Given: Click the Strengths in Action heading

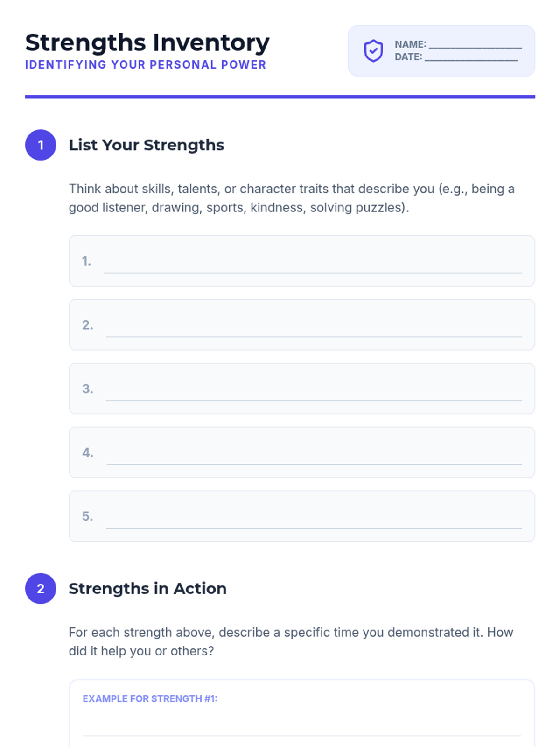Looking at the screenshot, I should click(x=147, y=589).
